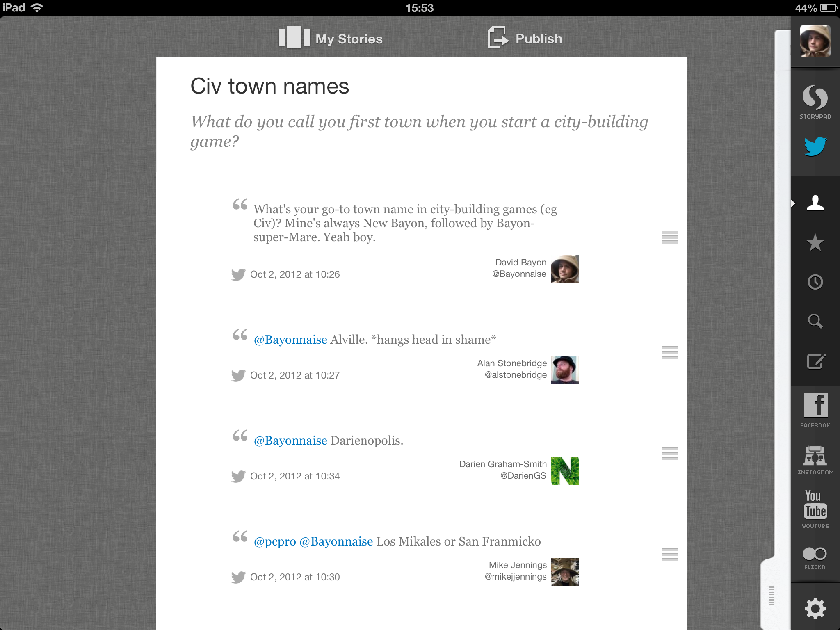Screen dimensions: 840x630
Task: Open Twitter search magnifier tab
Action: pyautogui.click(x=815, y=322)
